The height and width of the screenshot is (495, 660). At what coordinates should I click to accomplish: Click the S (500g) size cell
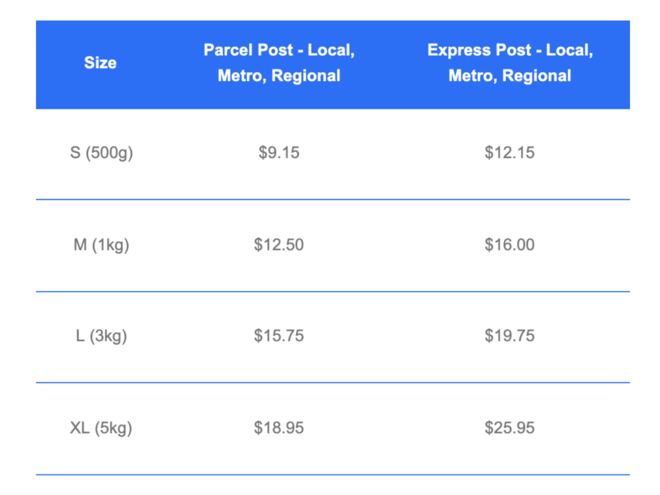pos(101,152)
